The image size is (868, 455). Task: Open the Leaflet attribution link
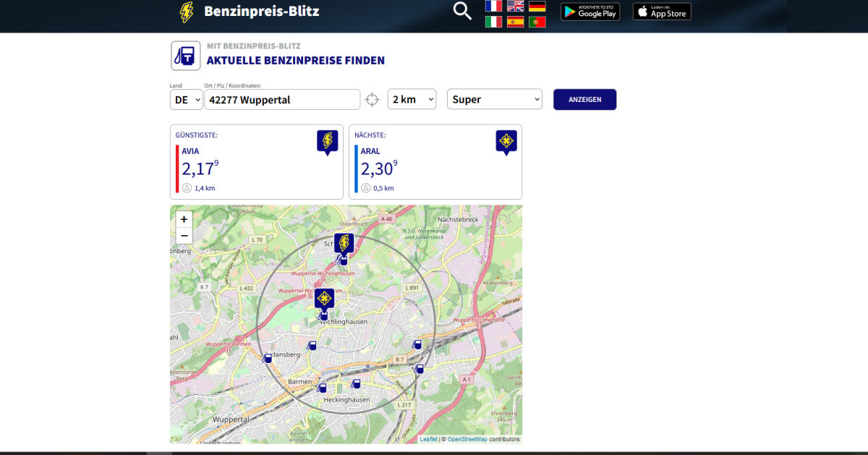pyautogui.click(x=428, y=439)
